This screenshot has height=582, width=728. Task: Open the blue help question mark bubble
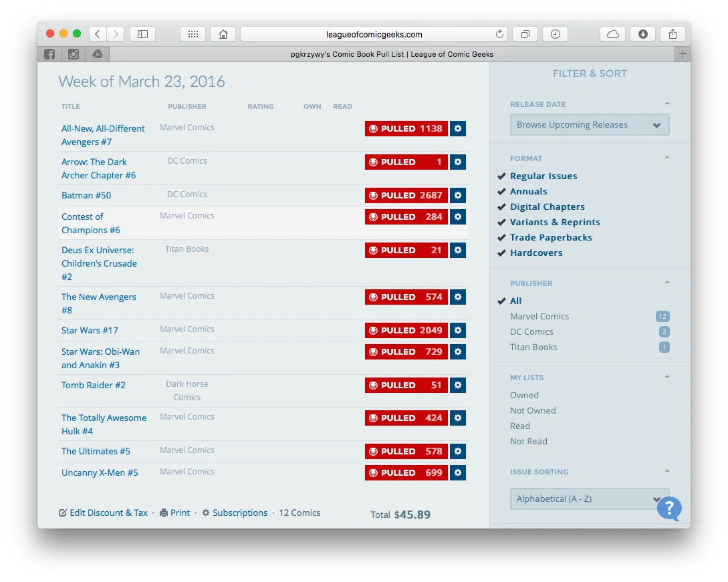pyautogui.click(x=669, y=508)
